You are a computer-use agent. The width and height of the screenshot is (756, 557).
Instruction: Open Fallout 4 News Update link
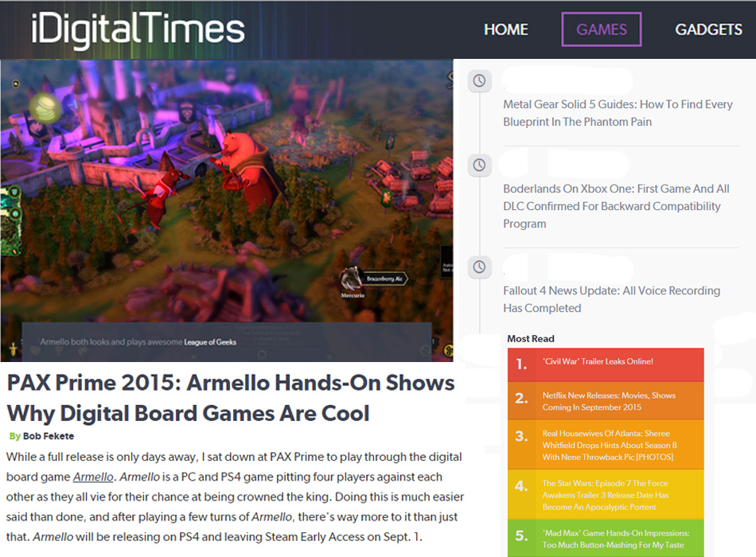(611, 299)
